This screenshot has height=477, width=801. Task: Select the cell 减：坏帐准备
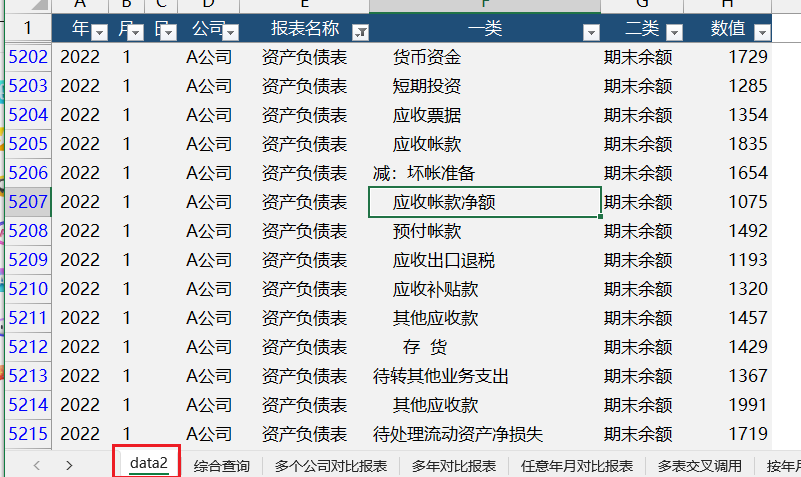coord(484,173)
